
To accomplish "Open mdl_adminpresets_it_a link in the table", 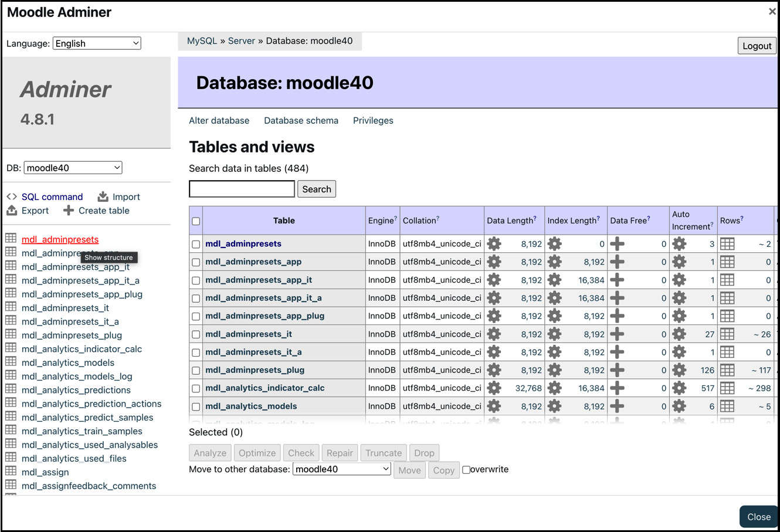I will coord(253,352).
